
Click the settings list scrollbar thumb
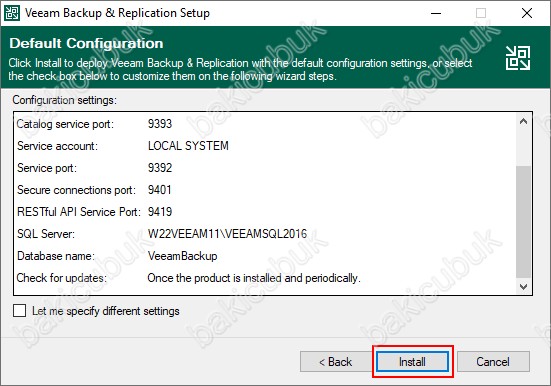point(523,221)
